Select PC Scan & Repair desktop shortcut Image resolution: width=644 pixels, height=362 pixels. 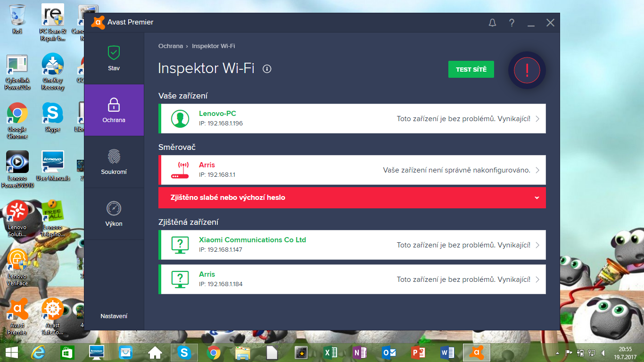(52, 23)
